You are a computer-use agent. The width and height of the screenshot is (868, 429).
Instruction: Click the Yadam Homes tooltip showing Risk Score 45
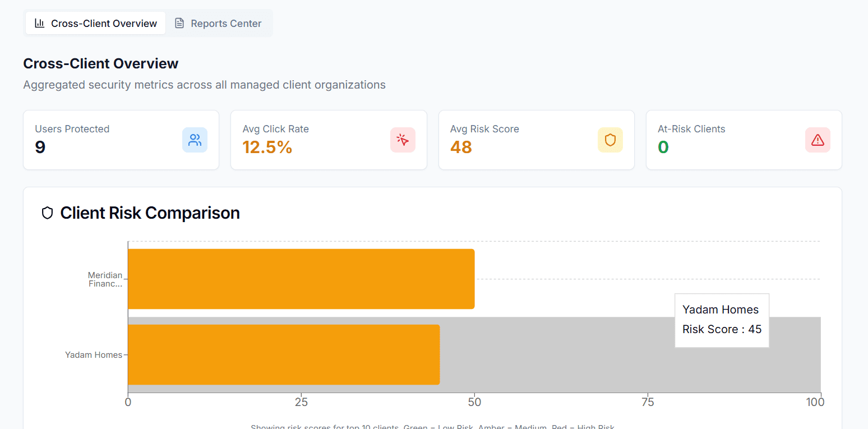(722, 320)
